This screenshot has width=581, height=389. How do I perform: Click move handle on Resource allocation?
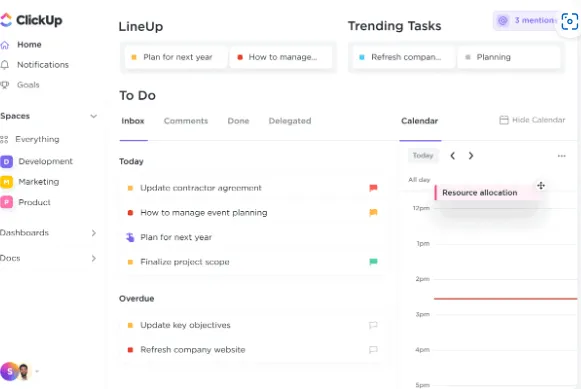click(541, 185)
